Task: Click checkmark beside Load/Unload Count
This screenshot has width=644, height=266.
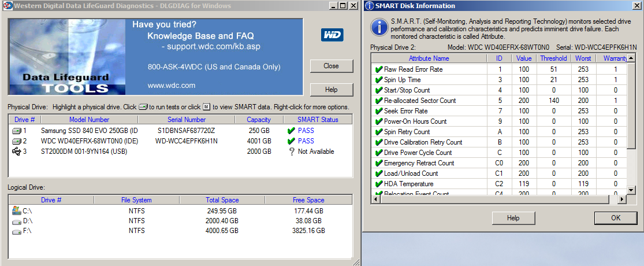Action: tap(379, 173)
